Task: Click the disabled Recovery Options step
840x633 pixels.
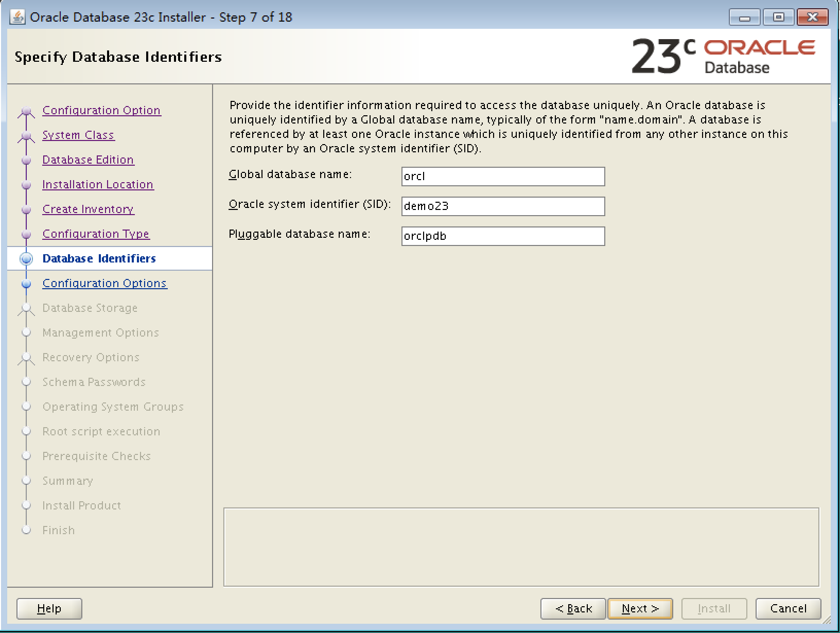Action: click(x=91, y=357)
